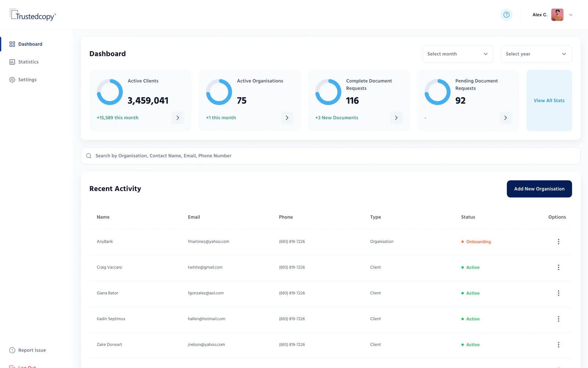Click the help question mark icon
588x368 pixels.
506,15
